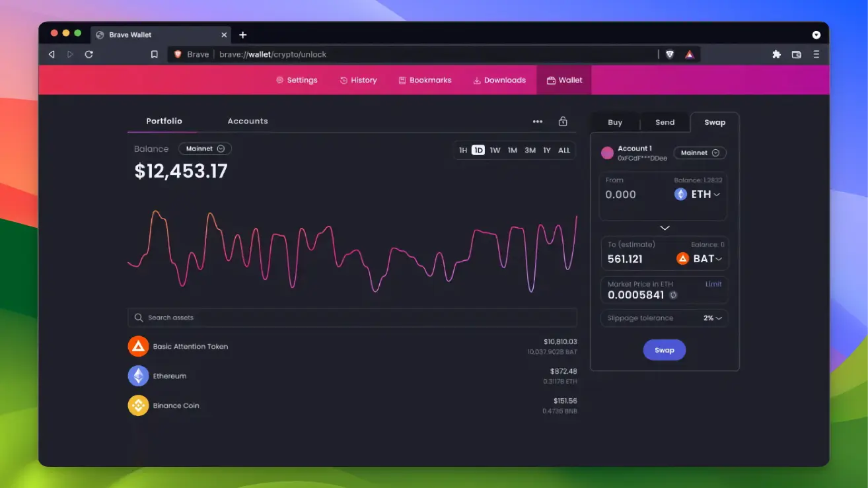This screenshot has height=488, width=868.
Task: Activate the 3M chart range
Action: click(530, 150)
